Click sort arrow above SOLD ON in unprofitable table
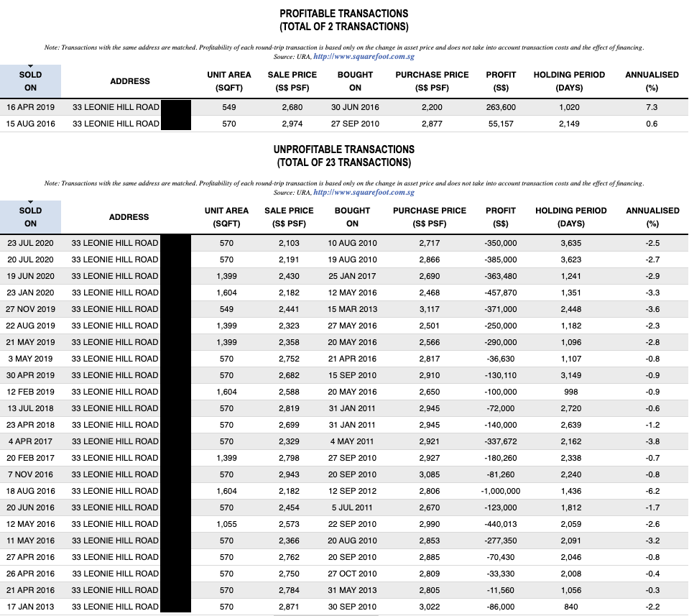The height and width of the screenshot is (616, 689). point(30,202)
